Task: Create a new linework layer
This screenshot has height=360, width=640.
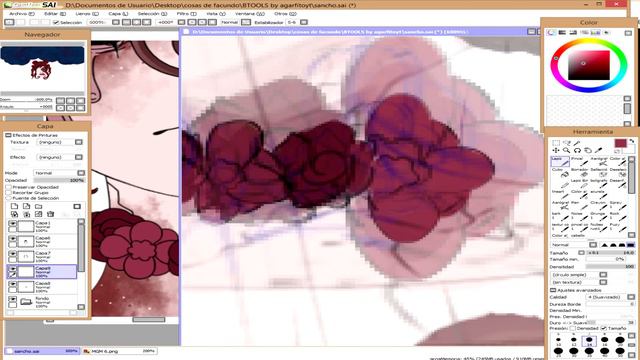Action: pyautogui.click(x=27, y=206)
